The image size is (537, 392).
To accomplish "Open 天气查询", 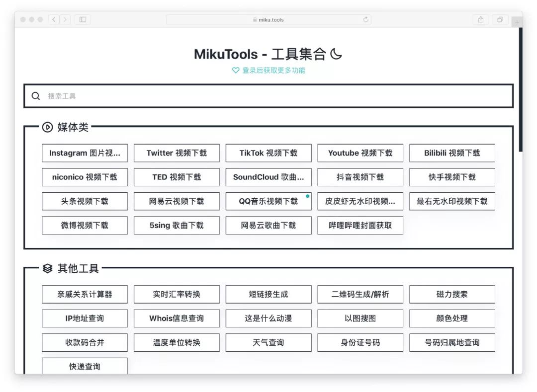I will [268, 342].
